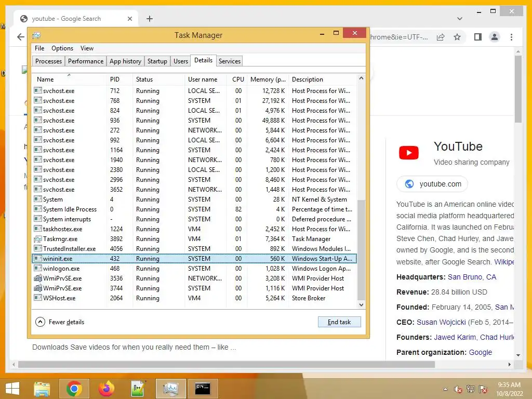Select the winlogon.exe row
Viewport: 532px width, 399px height.
194,269
